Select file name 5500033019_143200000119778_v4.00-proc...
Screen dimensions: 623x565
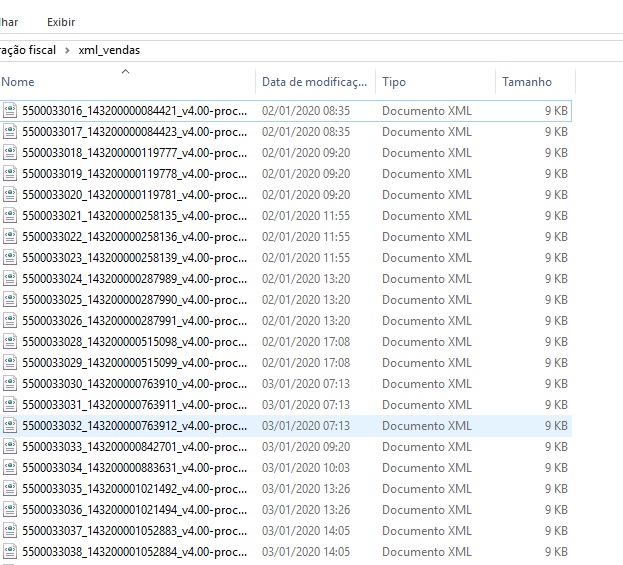(134, 174)
